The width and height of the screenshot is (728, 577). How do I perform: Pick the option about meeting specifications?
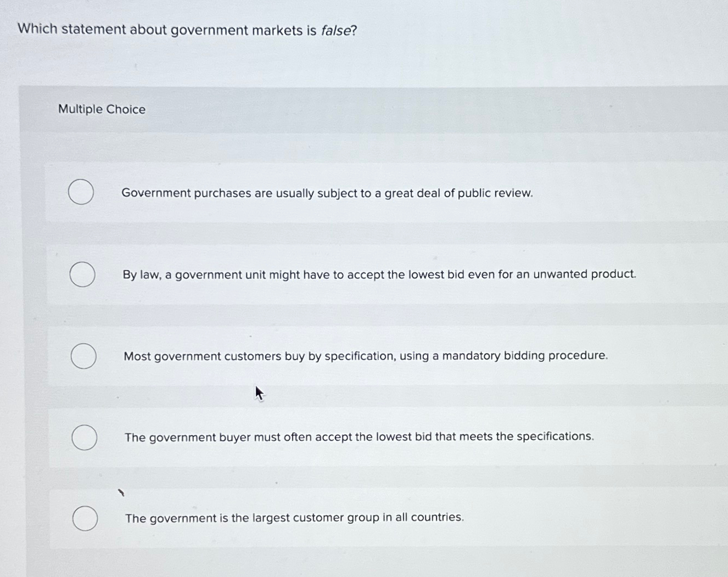(x=359, y=436)
